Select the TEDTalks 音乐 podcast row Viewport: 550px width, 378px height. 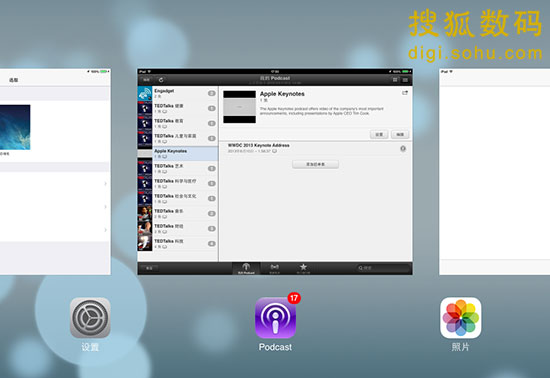coord(178,214)
